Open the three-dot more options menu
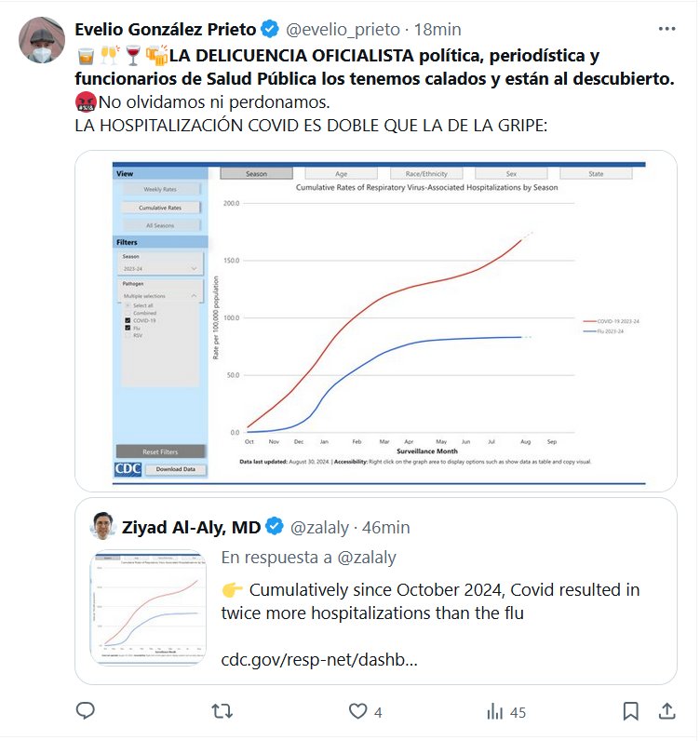700x741 pixels. pyautogui.click(x=666, y=29)
